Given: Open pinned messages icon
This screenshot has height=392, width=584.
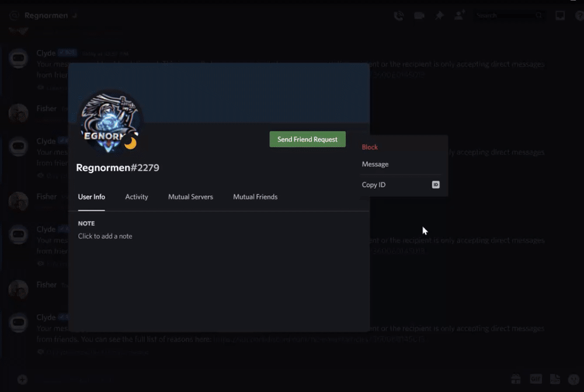Looking at the screenshot, I should (439, 16).
